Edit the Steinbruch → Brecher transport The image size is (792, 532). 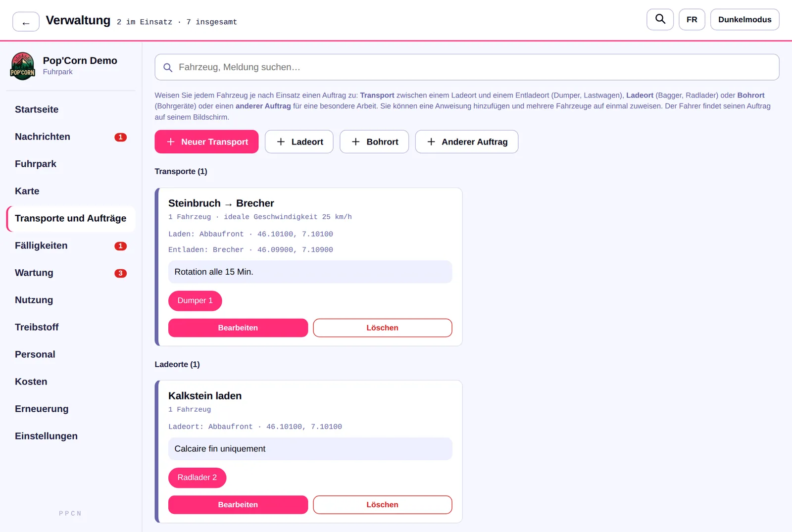pyautogui.click(x=238, y=328)
